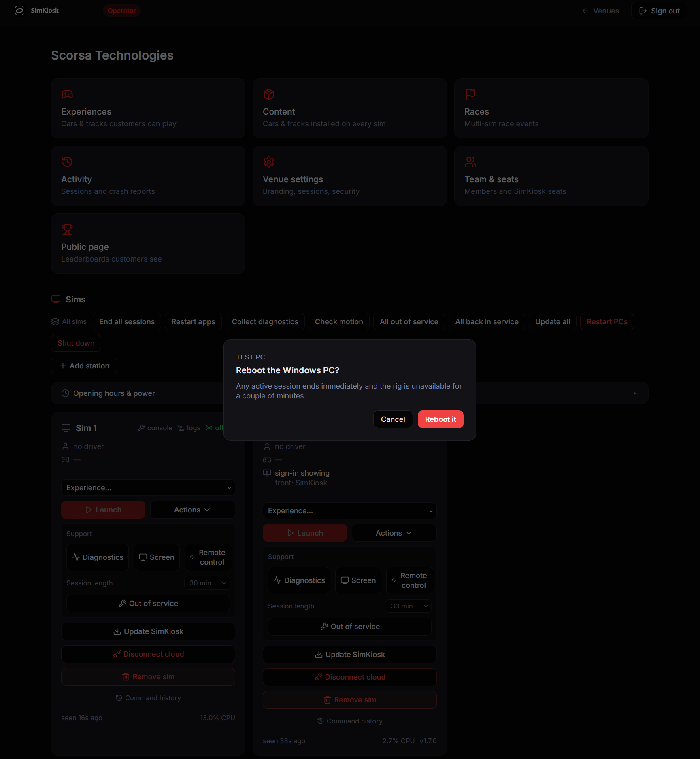
Task: Click Restart PCs button
Action: point(607,321)
